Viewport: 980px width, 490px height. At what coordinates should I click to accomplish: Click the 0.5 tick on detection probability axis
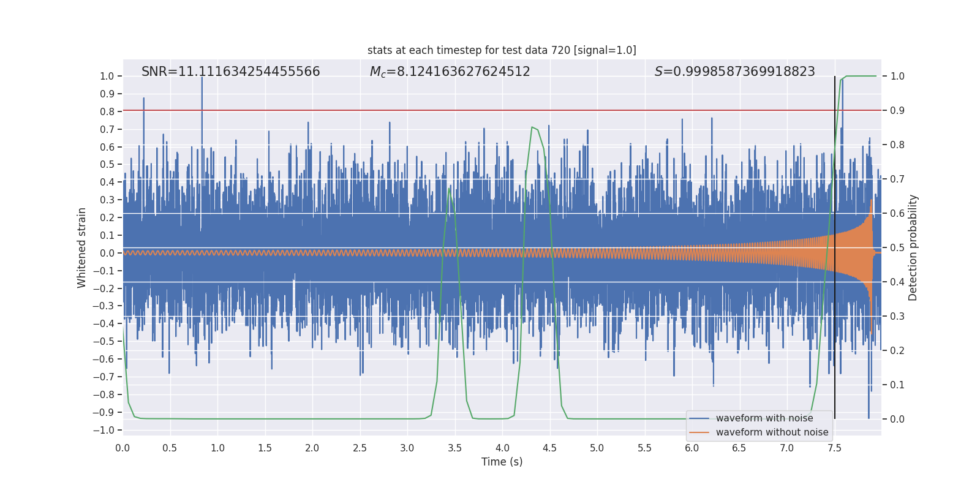[x=897, y=247]
